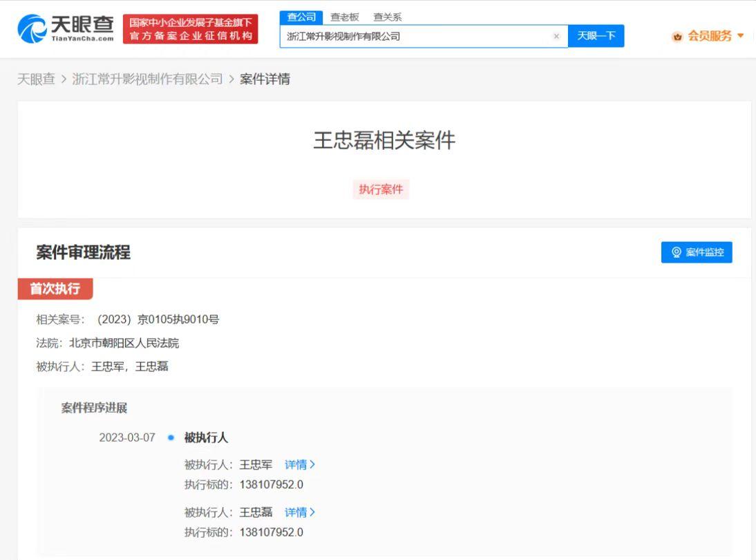
Task: Click the date 2023-03-07
Action: tap(127, 438)
